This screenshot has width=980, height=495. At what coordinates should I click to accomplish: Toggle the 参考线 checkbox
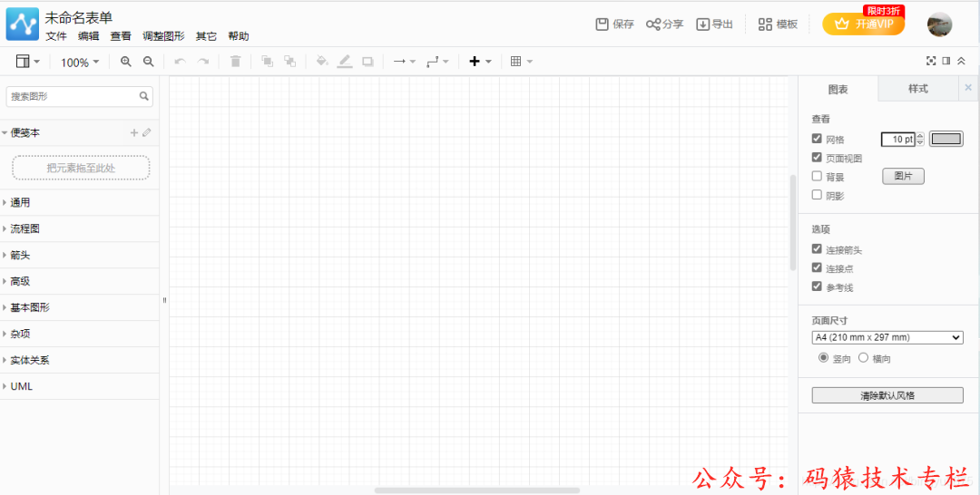click(817, 286)
